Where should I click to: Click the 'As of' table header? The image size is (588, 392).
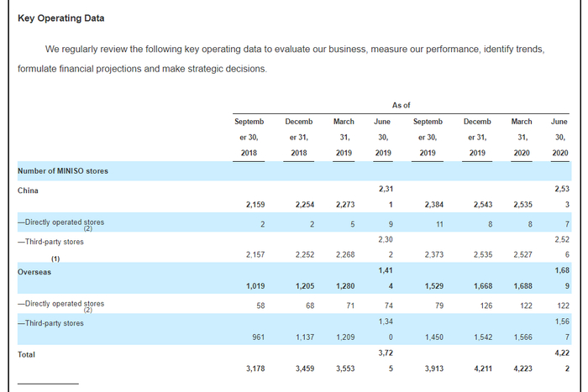click(x=401, y=105)
